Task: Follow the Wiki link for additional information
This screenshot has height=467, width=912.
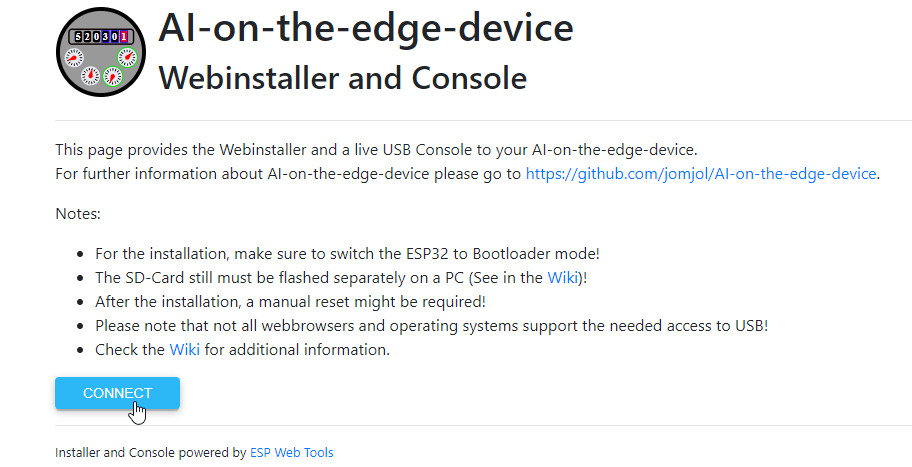Action: click(x=184, y=350)
